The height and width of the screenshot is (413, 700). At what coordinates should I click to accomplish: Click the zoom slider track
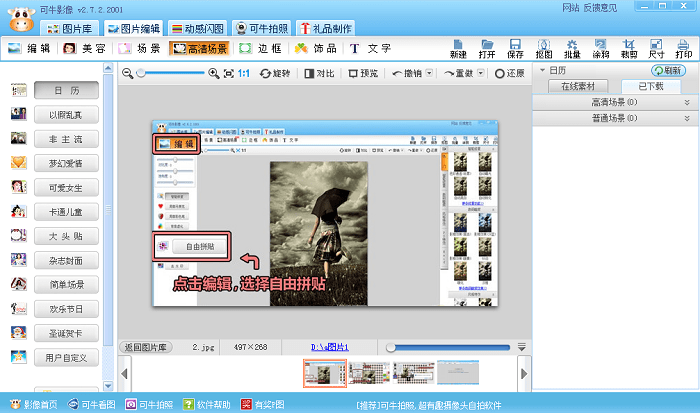point(175,74)
